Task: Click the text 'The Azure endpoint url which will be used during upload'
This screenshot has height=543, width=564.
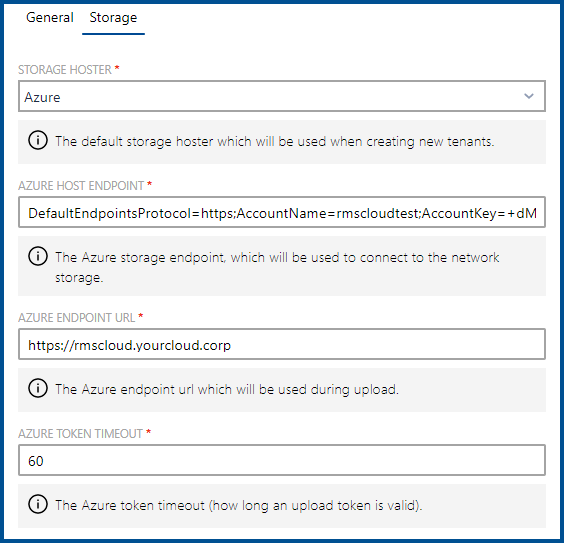Action: pos(227,389)
